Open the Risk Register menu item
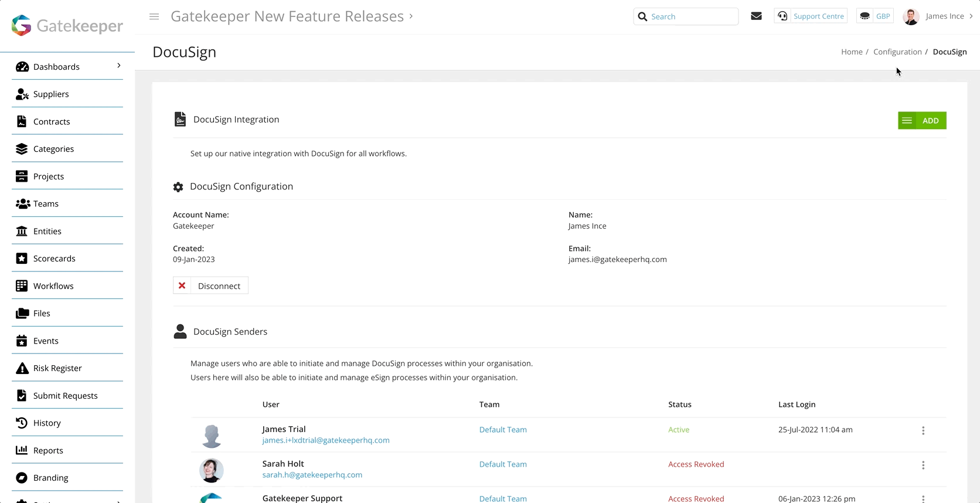 click(x=67, y=368)
